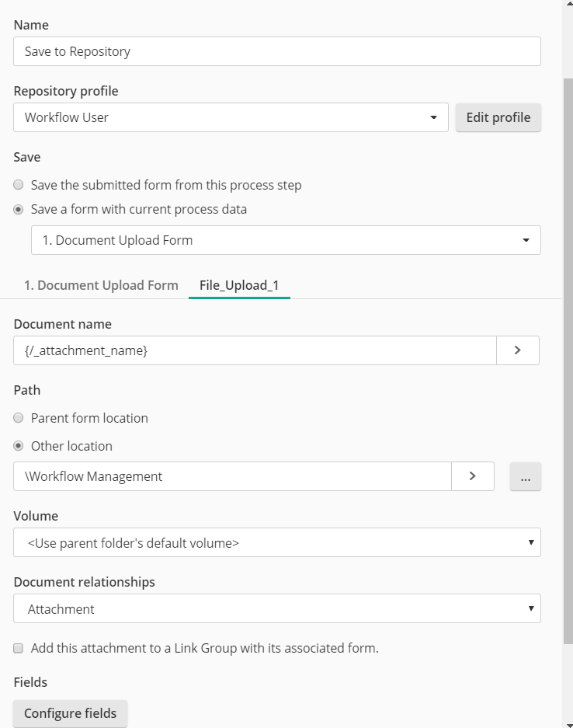The width and height of the screenshot is (573, 728).
Task: Select Save a form with current process data
Action: [x=18, y=210]
